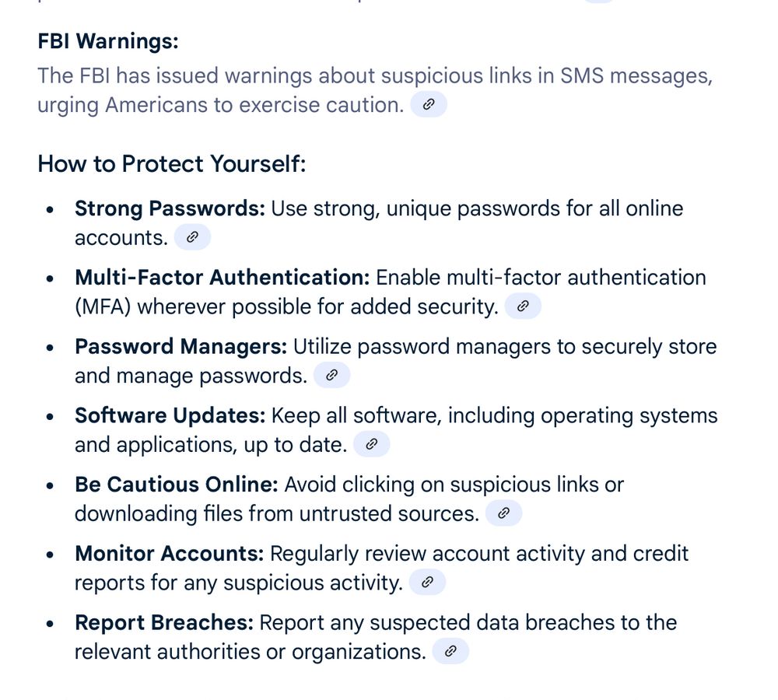
Task: Open the citation link icon for Strong Passwords
Action: 192,237
